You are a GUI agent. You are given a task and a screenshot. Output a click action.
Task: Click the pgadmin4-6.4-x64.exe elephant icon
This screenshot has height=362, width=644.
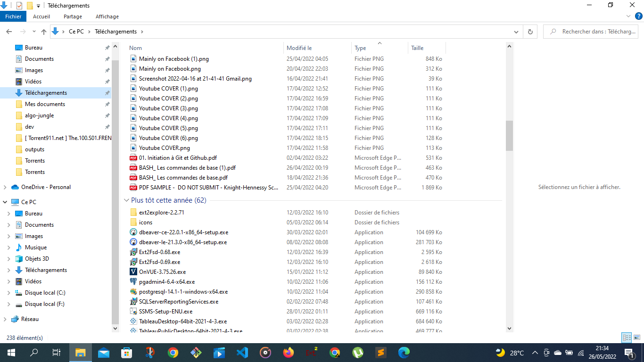(x=133, y=282)
